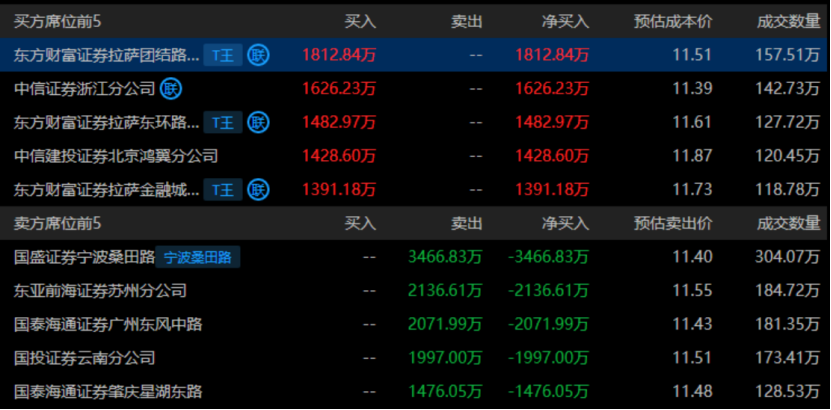
Task: Click 成交数量 header in buyer table
Action: [x=789, y=21]
